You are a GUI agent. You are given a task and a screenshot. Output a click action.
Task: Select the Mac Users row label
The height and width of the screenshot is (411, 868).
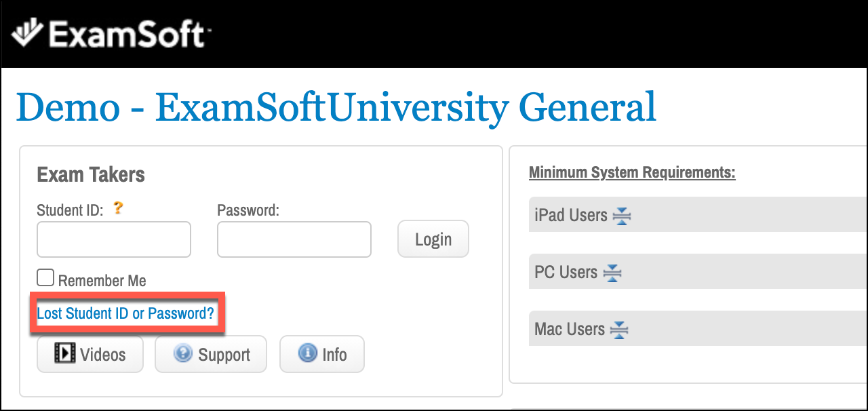pyautogui.click(x=570, y=329)
